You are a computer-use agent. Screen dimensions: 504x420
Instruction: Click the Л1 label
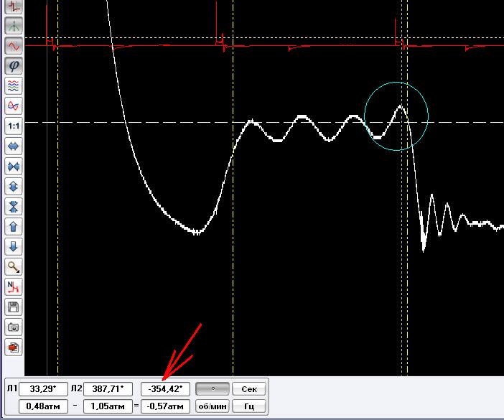[x=12, y=388]
